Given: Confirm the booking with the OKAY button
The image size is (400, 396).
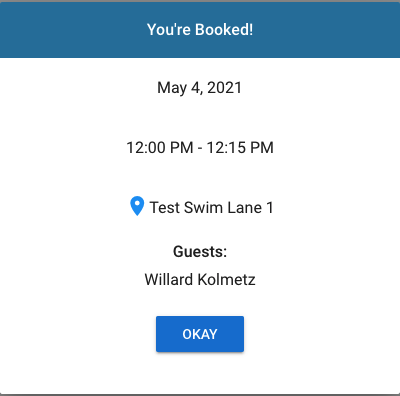Looking at the screenshot, I should pyautogui.click(x=200, y=334).
